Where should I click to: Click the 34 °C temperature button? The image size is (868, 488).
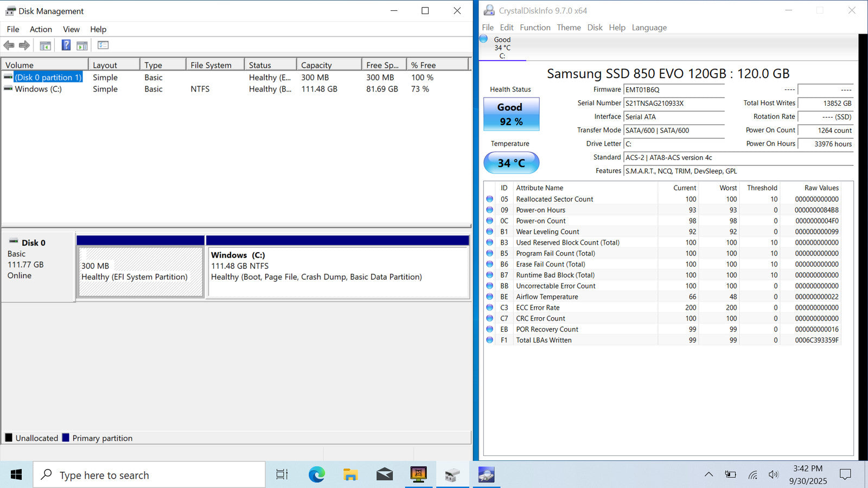[x=511, y=163]
